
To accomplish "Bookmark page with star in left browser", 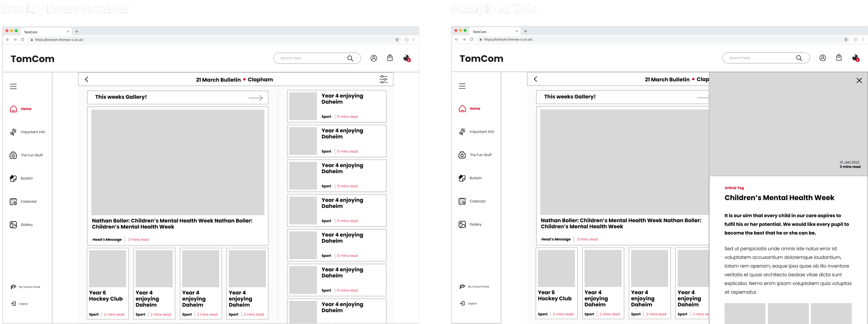I will (x=397, y=40).
